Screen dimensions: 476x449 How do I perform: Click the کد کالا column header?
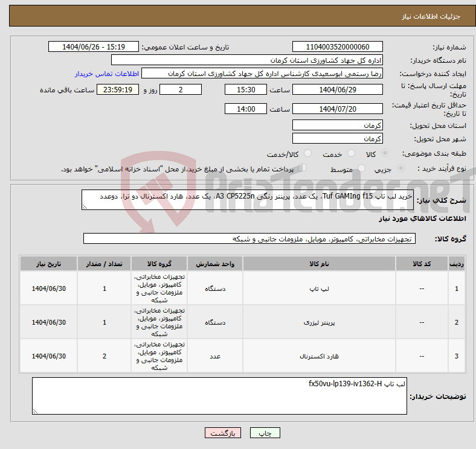tap(422, 264)
